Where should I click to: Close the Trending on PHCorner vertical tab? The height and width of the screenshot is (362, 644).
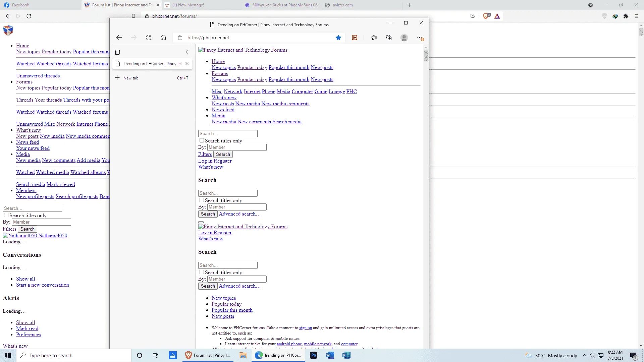[x=187, y=64]
